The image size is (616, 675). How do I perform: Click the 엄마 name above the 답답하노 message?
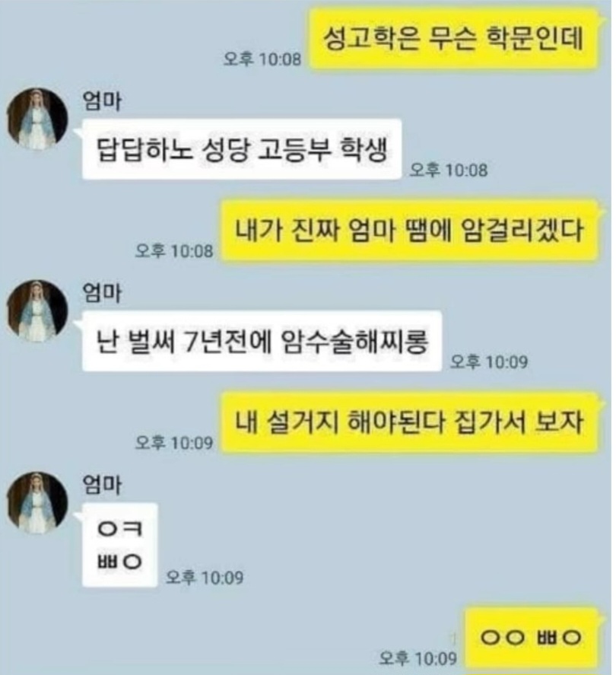(x=102, y=102)
